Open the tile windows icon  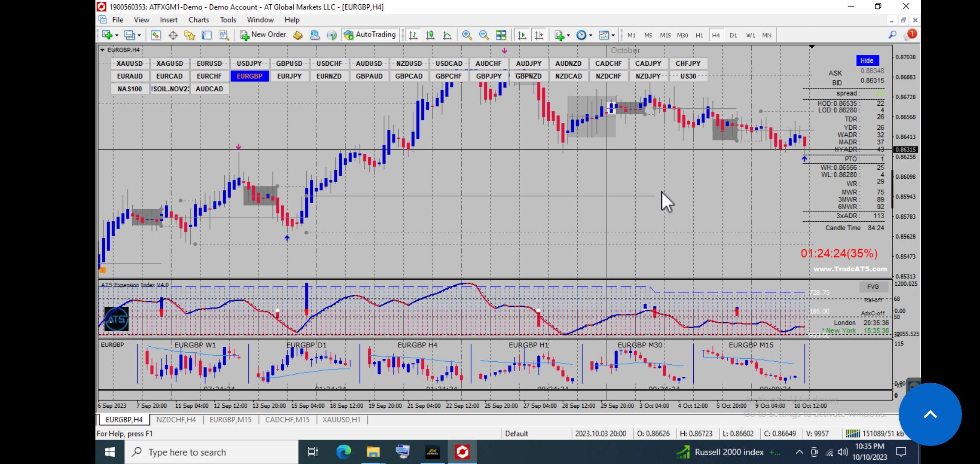501,35
